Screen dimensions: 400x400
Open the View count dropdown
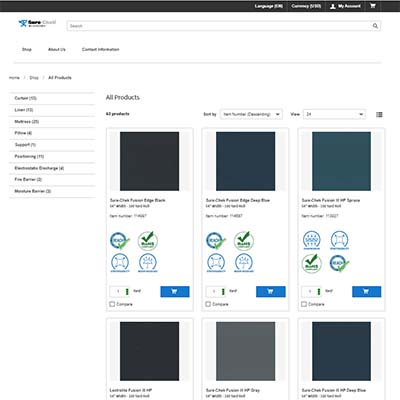(334, 114)
